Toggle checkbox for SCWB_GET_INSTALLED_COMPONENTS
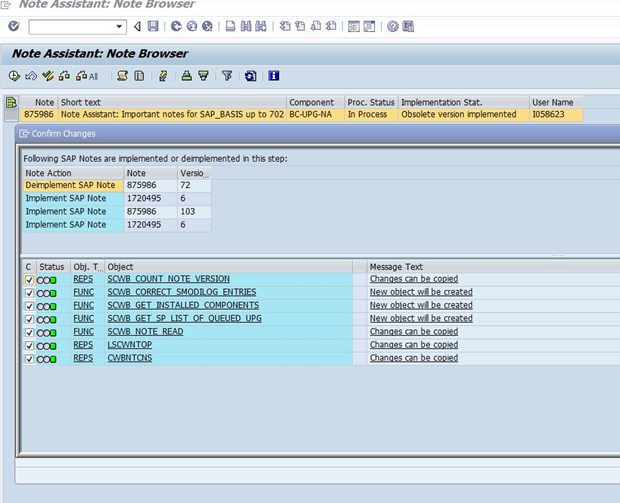620x503 pixels. click(29, 306)
